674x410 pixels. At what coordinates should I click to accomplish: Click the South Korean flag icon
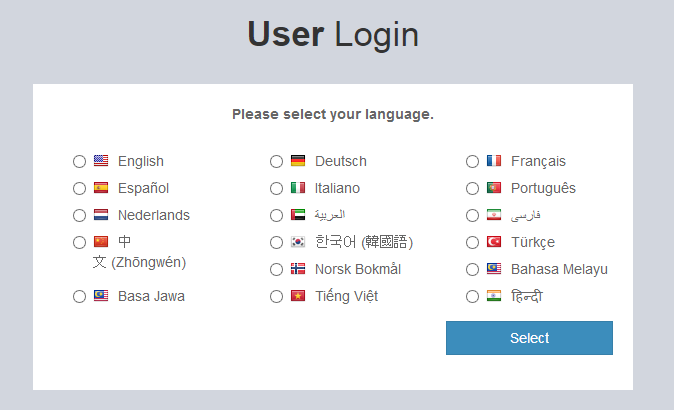[x=298, y=242]
